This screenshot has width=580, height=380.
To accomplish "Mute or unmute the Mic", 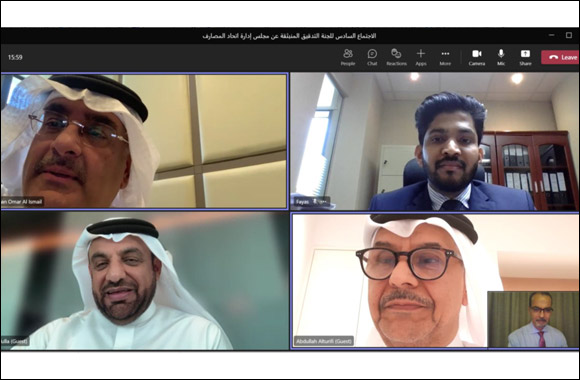I will coord(501,57).
